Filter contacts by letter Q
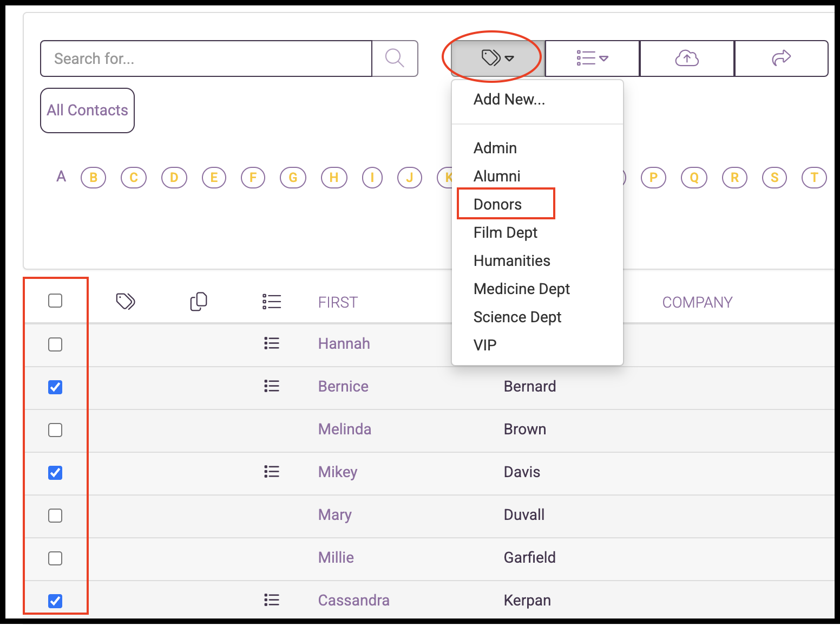This screenshot has height=625, width=840. click(x=694, y=178)
